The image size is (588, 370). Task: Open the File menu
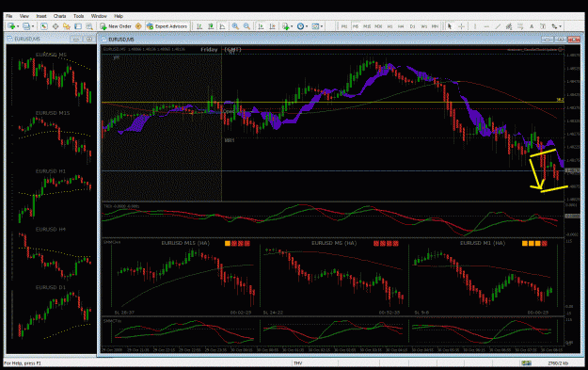9,16
